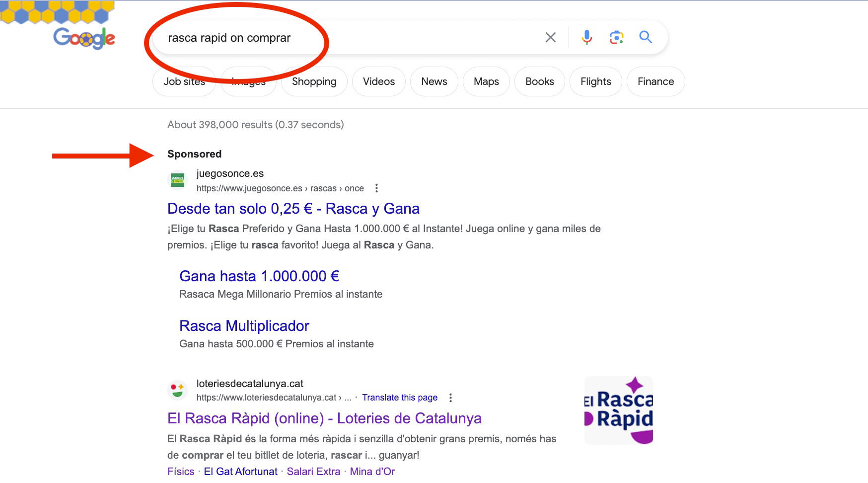Switch to News results
The image size is (868, 483).
pyautogui.click(x=434, y=81)
